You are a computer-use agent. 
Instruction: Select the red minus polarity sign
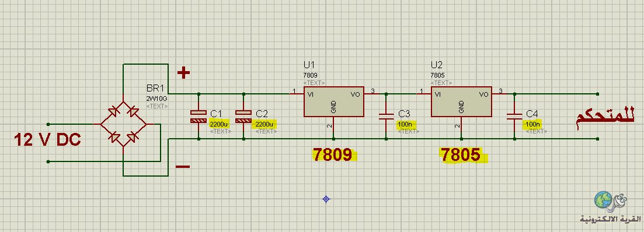[x=183, y=167]
